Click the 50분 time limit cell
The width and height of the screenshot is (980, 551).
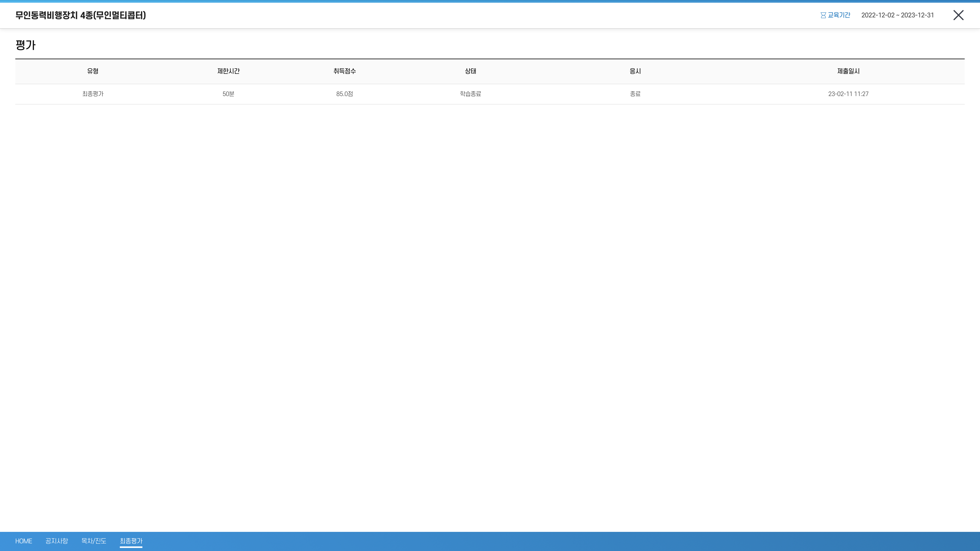tap(228, 94)
